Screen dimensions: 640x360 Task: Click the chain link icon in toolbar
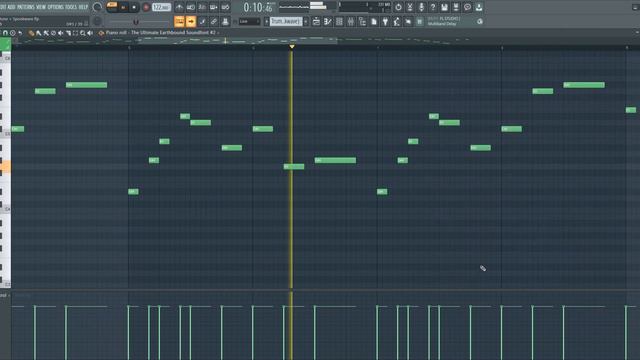(x=213, y=21)
